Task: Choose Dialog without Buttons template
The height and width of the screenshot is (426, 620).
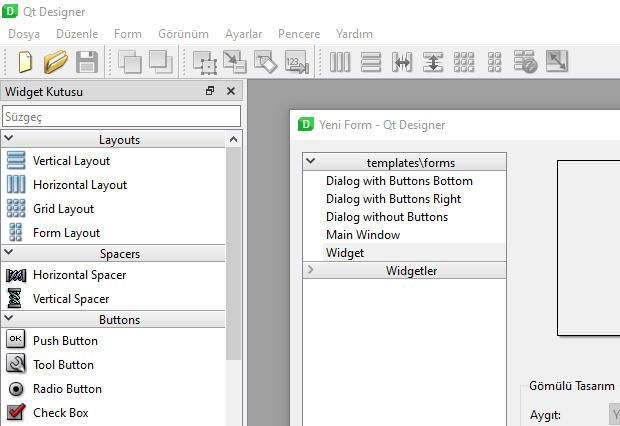Action: click(387, 217)
